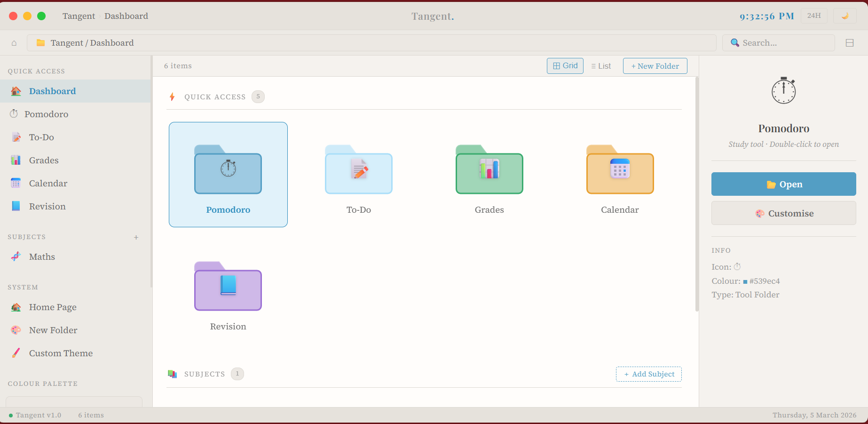
Task: Go to Grades in the sidebar
Action: (x=75, y=160)
